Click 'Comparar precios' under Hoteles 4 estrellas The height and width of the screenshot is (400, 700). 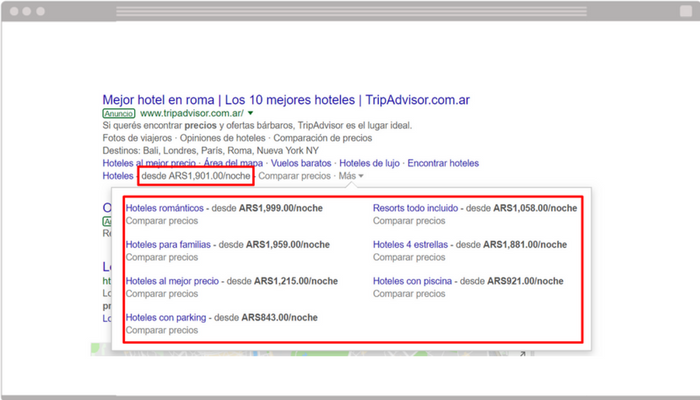click(x=409, y=257)
